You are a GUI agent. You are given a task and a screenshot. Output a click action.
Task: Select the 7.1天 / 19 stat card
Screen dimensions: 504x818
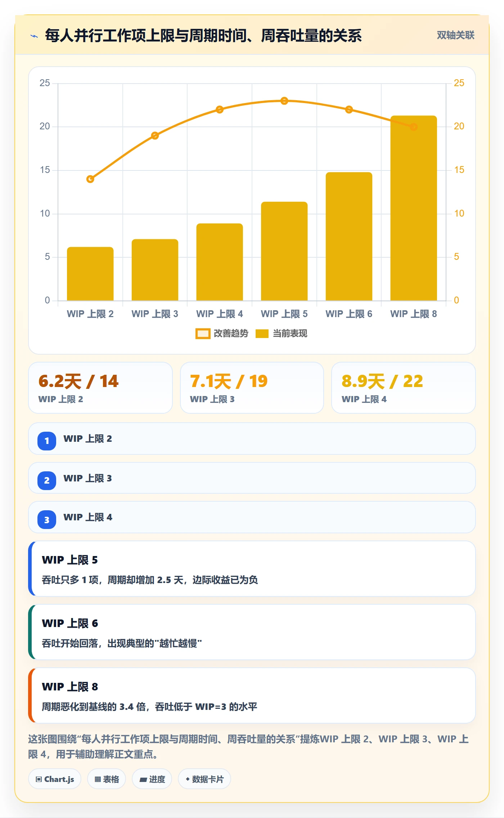(252, 388)
